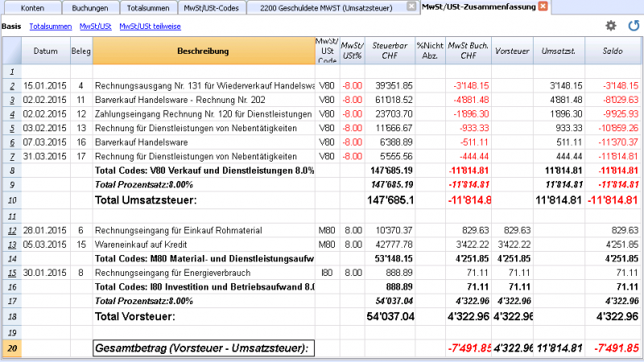The height and width of the screenshot is (362, 644).
Task: Open row number 3 link
Action: tap(12, 100)
